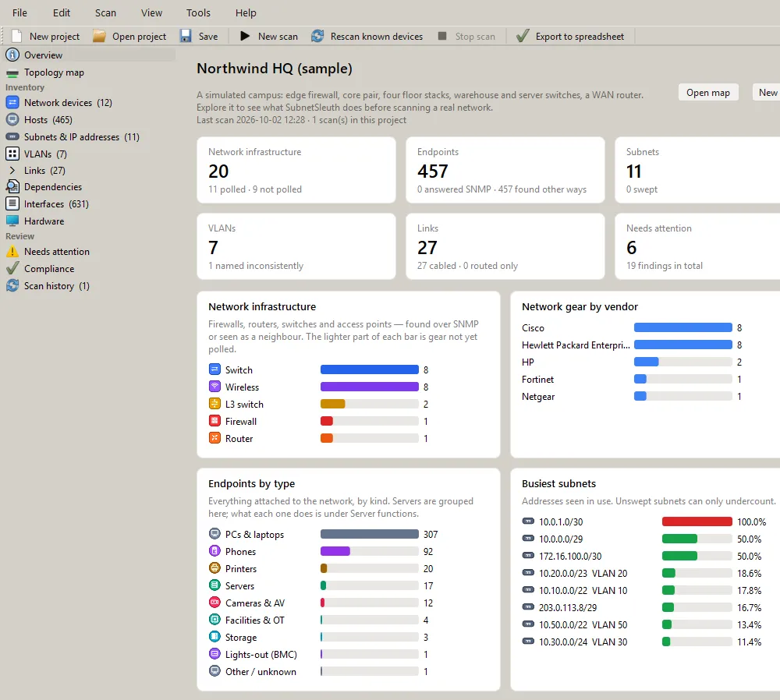Click the L3 switch device type icon
Screen dimensions: 780x700
coord(214,404)
